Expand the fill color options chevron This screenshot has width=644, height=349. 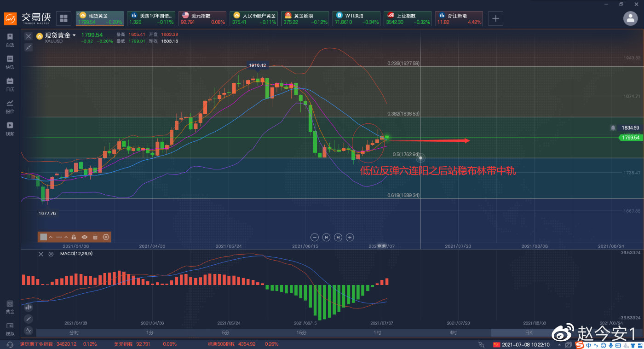click(x=50, y=237)
